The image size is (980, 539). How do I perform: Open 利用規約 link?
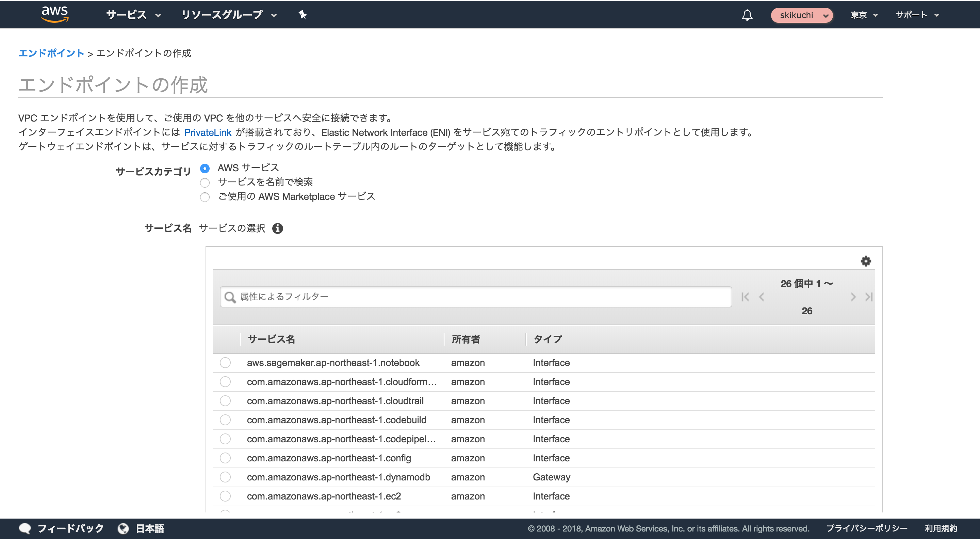coord(941,528)
